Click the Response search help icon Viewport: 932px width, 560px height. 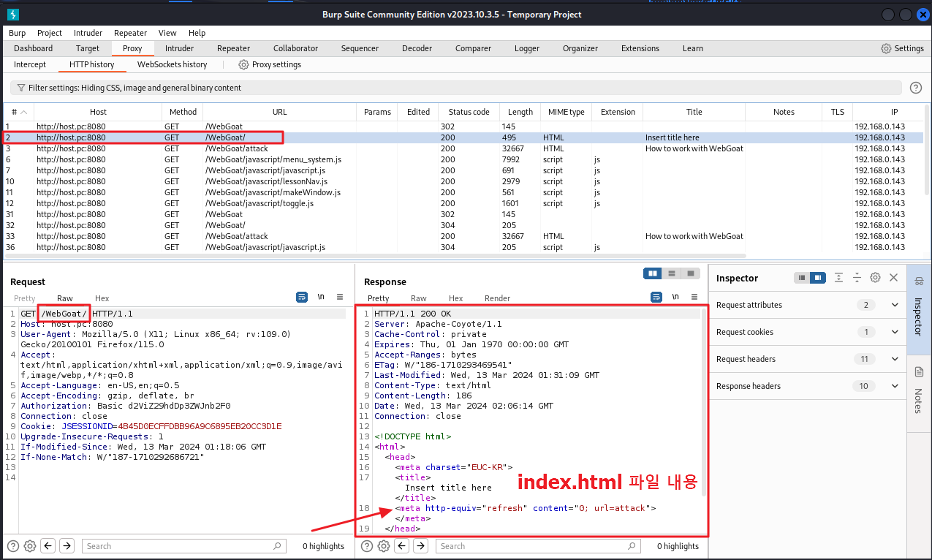[x=367, y=546]
